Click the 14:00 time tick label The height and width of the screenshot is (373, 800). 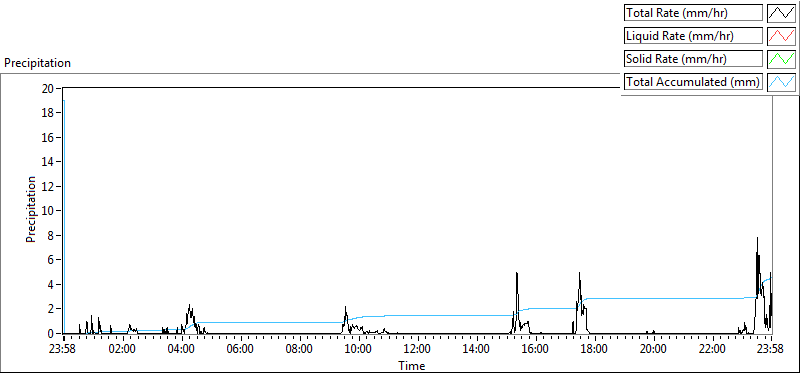477,350
